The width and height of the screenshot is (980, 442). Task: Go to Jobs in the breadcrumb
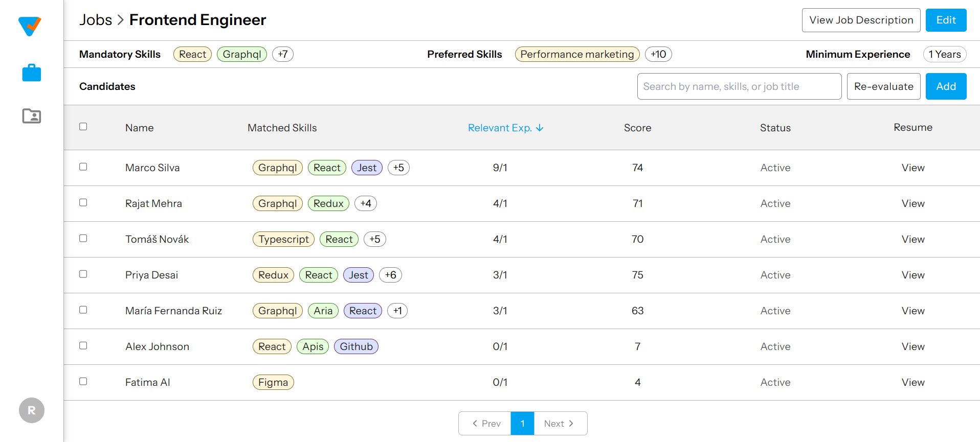tap(96, 20)
